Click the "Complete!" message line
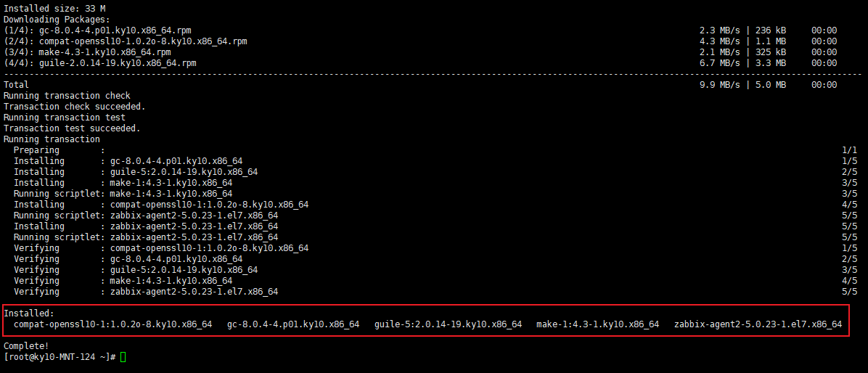The image size is (868, 373). pos(26,346)
